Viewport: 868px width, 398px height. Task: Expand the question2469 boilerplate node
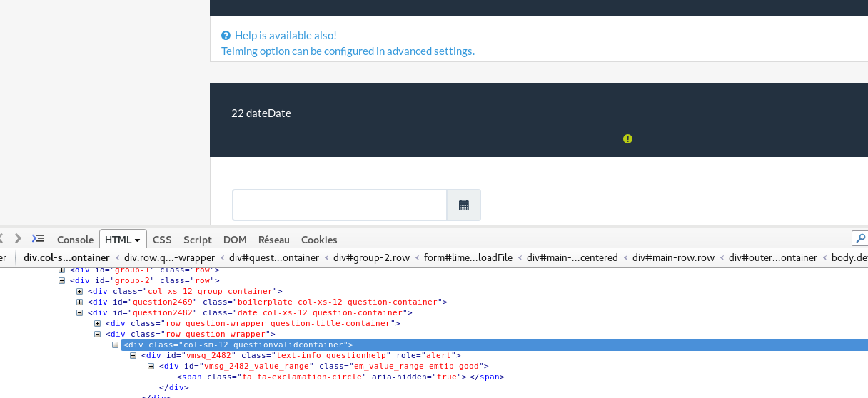[x=80, y=302]
